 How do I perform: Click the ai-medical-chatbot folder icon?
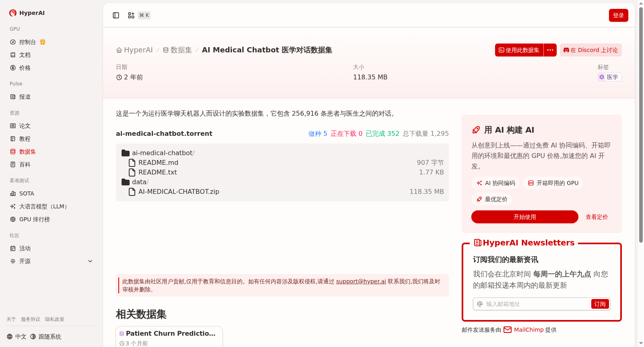point(126,153)
